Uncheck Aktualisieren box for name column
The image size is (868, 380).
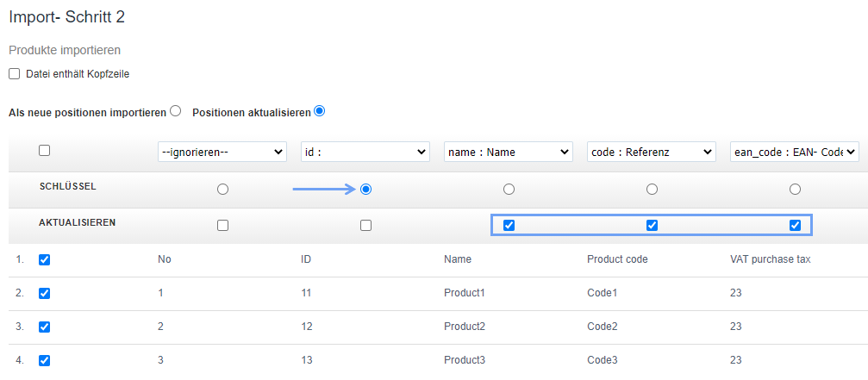click(509, 226)
